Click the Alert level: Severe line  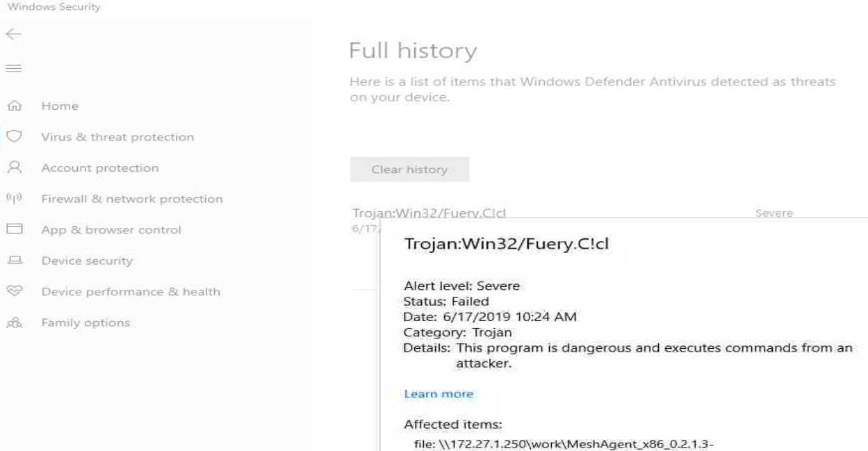pos(461,286)
